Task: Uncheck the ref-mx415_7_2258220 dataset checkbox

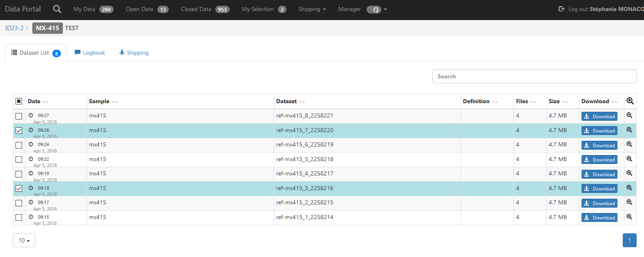Action: 19,131
